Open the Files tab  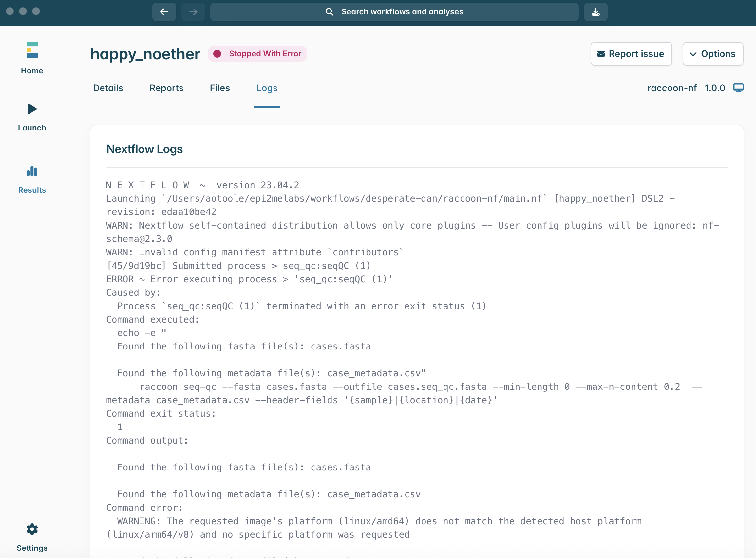tap(220, 88)
